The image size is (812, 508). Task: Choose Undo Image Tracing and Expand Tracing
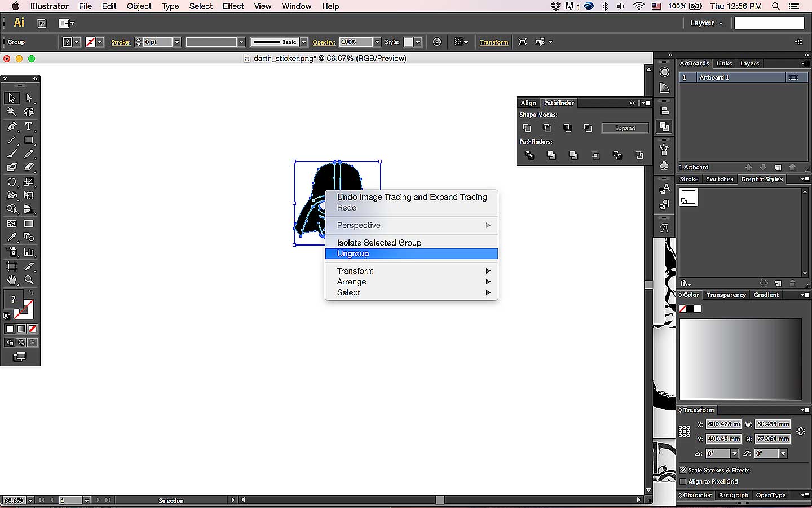pyautogui.click(x=412, y=197)
